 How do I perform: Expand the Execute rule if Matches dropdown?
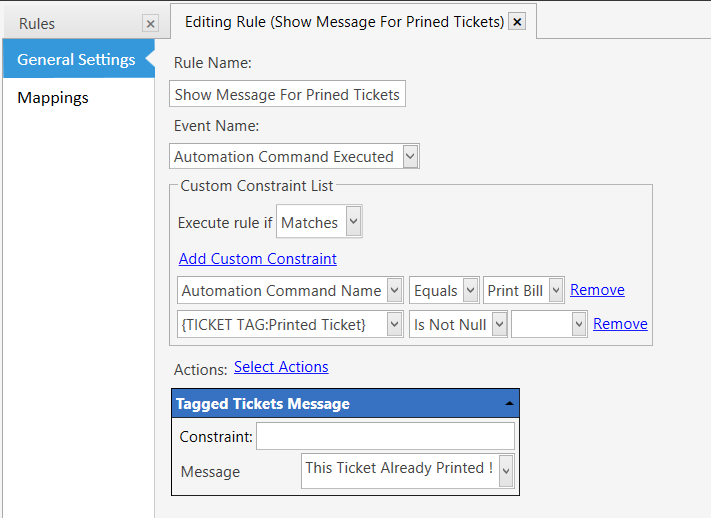(352, 223)
